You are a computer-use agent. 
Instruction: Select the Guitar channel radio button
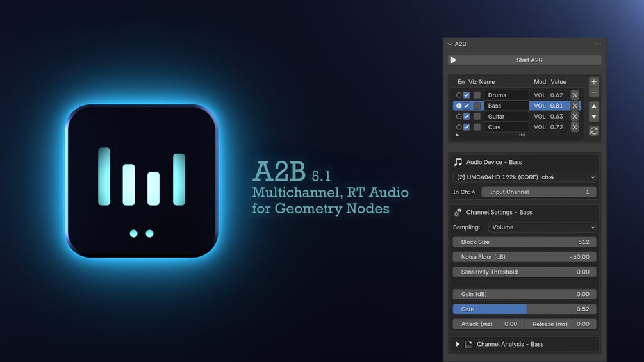[459, 116]
